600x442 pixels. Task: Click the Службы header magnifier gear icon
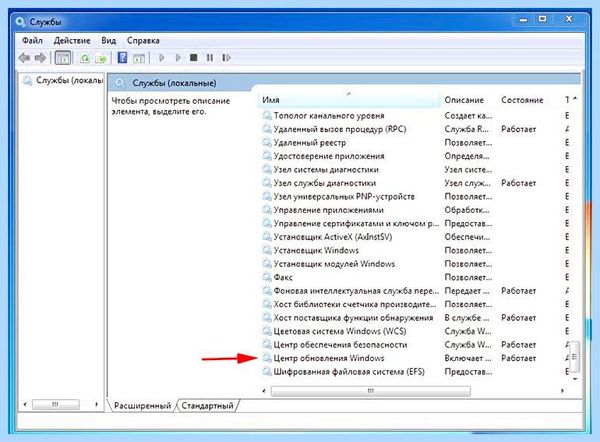[120, 83]
